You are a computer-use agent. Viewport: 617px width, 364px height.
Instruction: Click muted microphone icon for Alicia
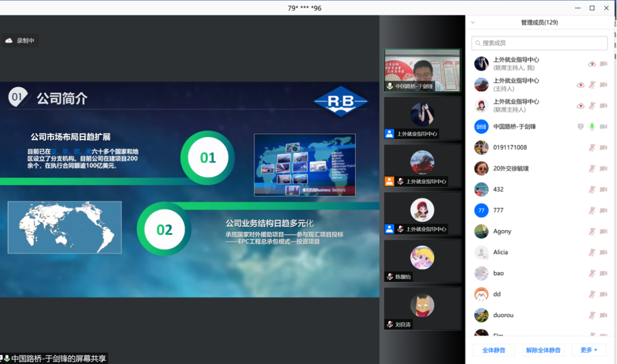592,252
